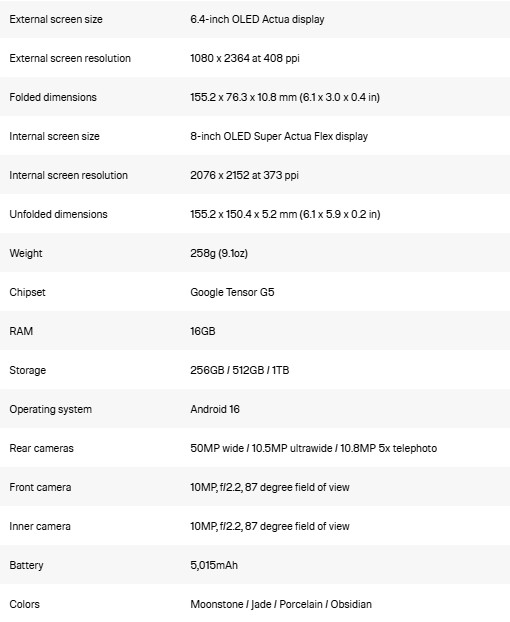Screen dimensions: 510x622
Task: Click the Front camera row label
Action: pos(40,487)
